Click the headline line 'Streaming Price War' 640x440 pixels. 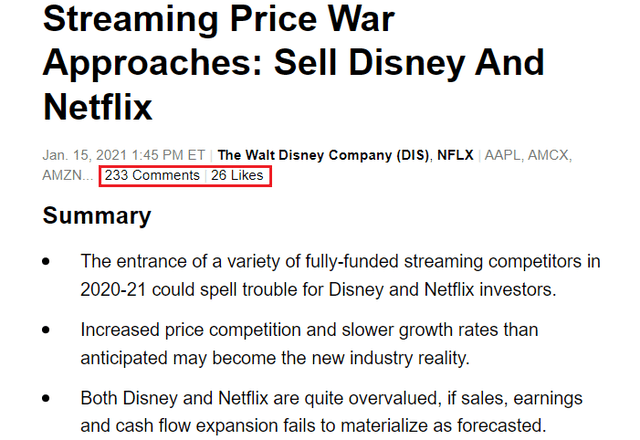click(x=219, y=19)
